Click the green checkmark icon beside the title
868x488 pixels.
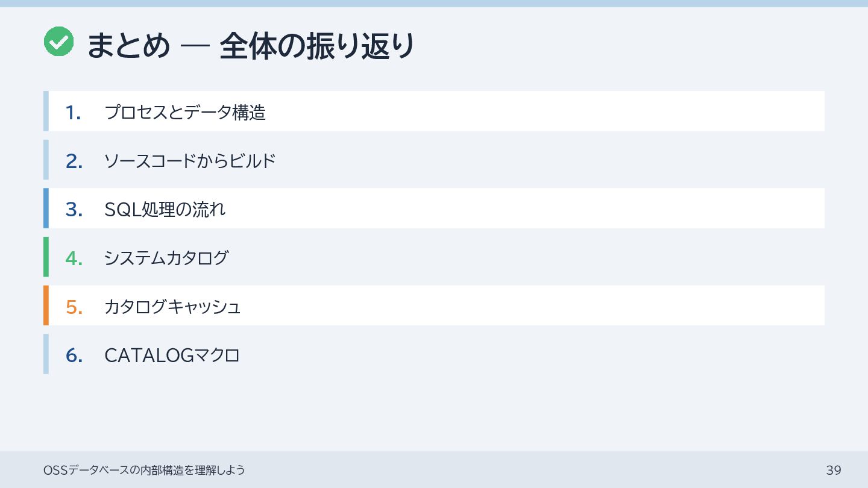[x=59, y=42]
